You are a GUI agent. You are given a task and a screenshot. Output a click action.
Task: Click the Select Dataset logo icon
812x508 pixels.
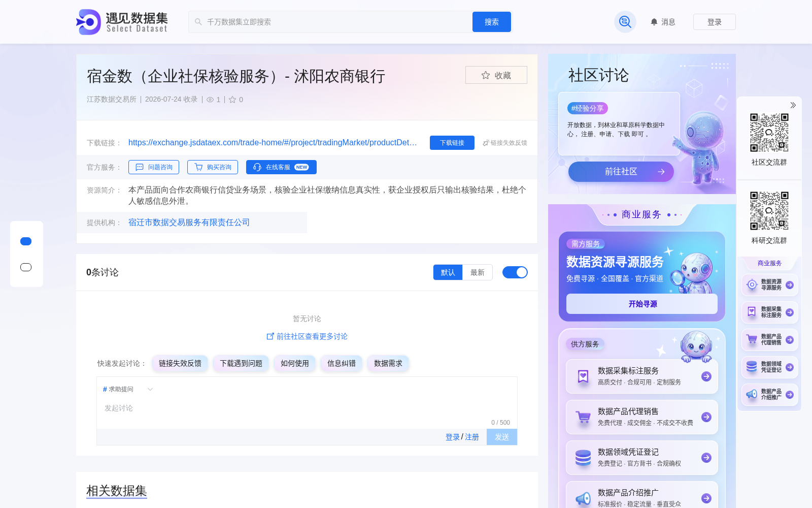coord(89,22)
